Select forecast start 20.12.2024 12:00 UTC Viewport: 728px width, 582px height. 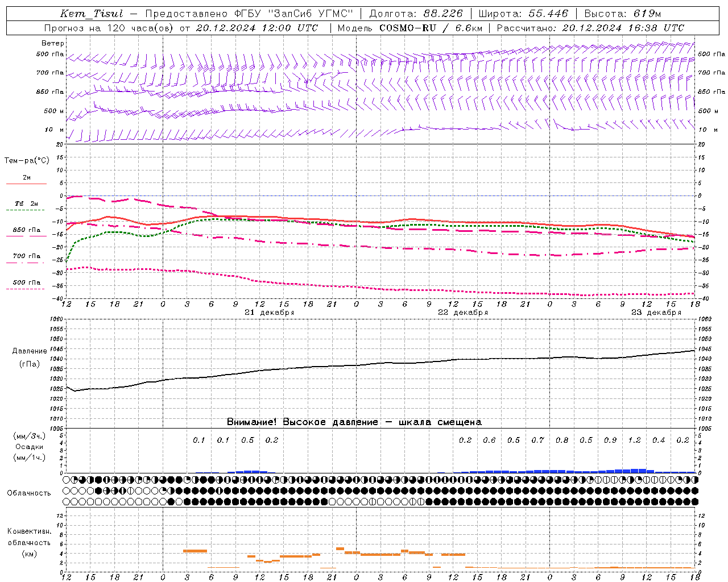(x=257, y=28)
